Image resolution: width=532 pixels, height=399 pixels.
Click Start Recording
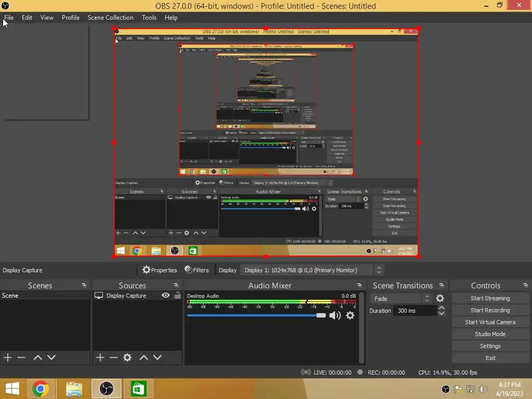490,310
